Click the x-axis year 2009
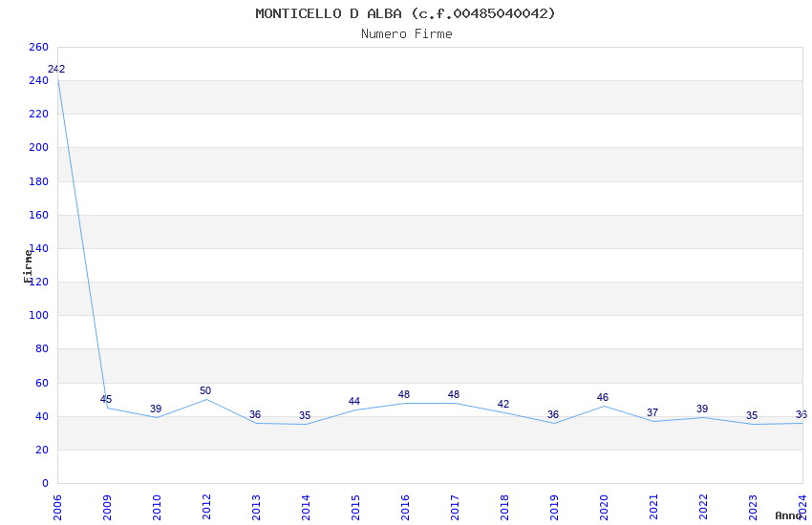812x525 pixels. pos(107,508)
